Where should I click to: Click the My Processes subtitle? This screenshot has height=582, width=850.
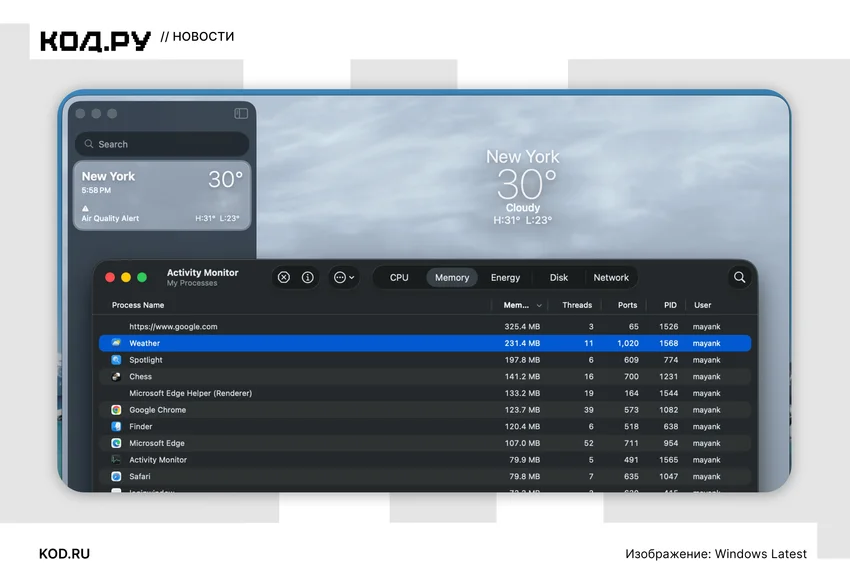(192, 283)
